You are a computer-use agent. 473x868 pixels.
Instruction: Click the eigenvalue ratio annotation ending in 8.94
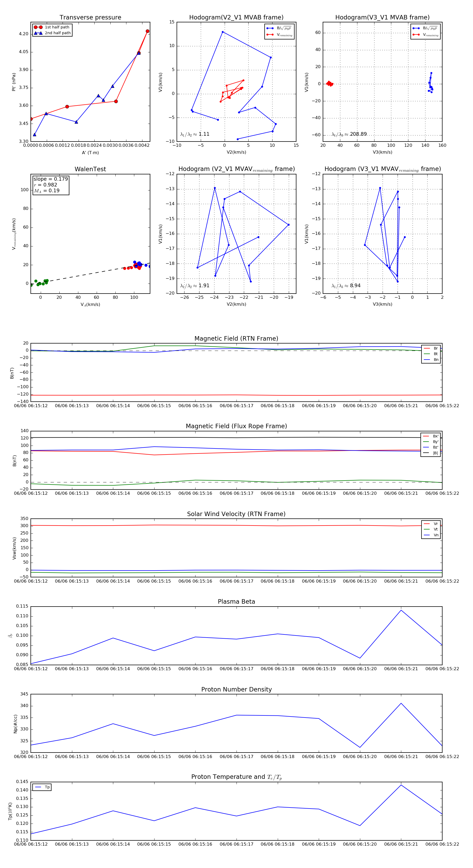click(346, 286)
